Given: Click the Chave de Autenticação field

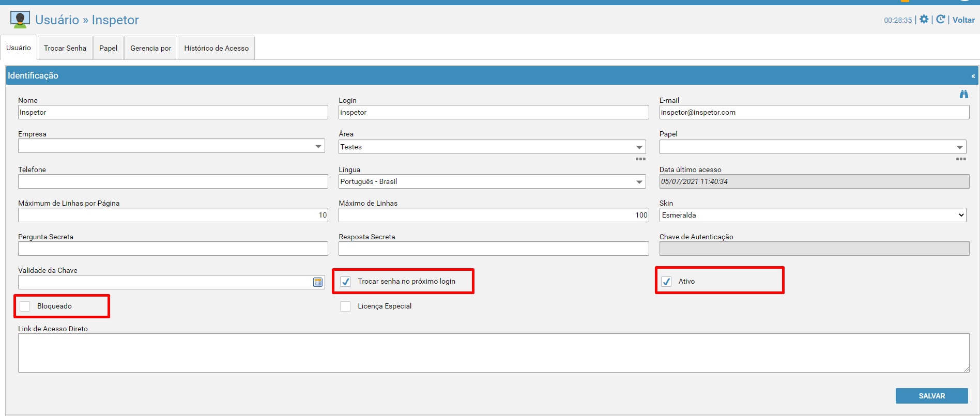Looking at the screenshot, I should tap(814, 249).
